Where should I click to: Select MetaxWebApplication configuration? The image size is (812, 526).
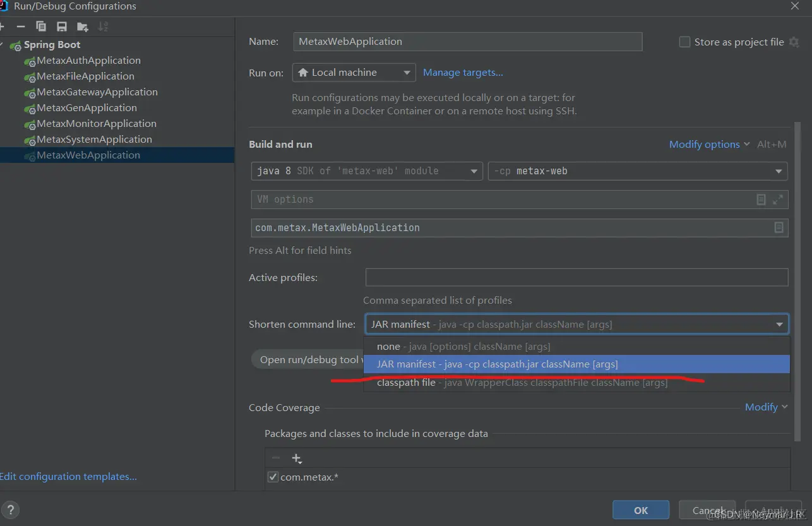(117, 155)
